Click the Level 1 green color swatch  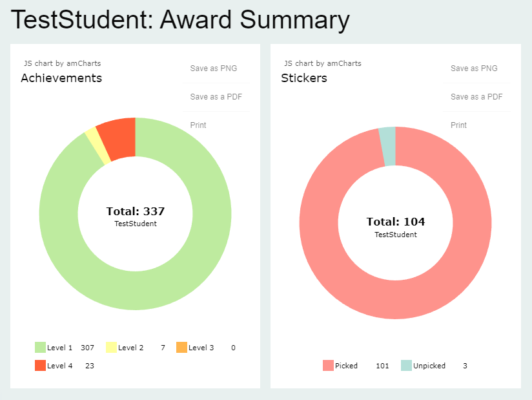pos(40,348)
